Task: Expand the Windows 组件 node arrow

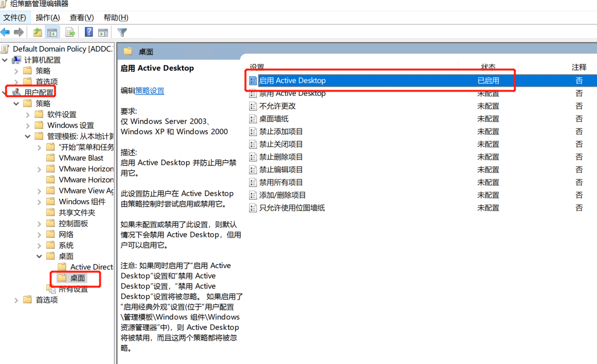Action: pos(40,202)
